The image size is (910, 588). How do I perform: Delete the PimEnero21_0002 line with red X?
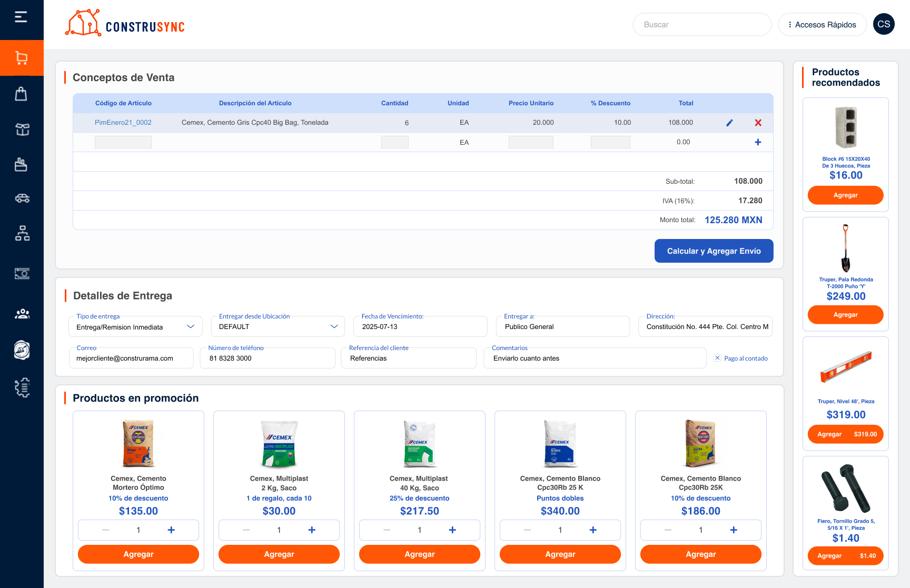tap(758, 123)
